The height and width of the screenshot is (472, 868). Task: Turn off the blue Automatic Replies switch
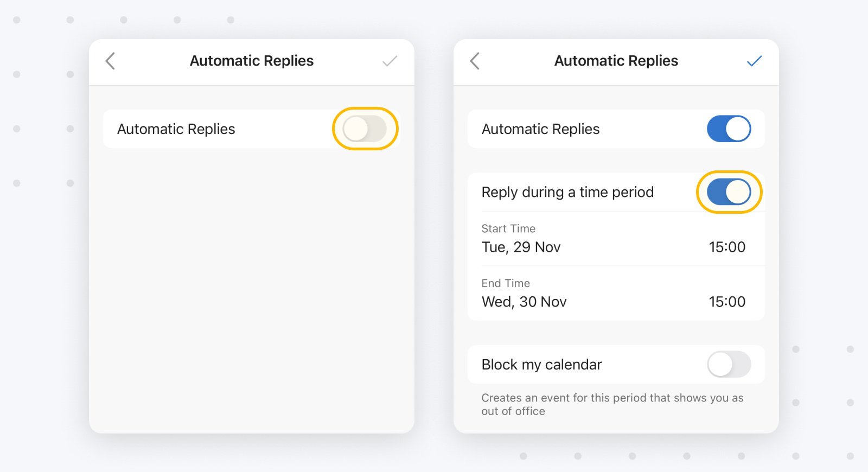729,129
